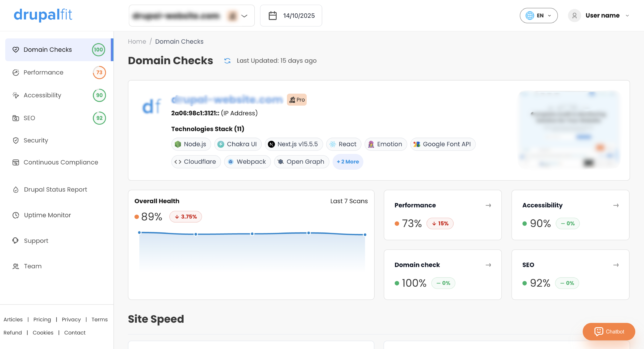Open Security in the sidebar
Viewport: 644px width, 349px height.
tap(36, 140)
